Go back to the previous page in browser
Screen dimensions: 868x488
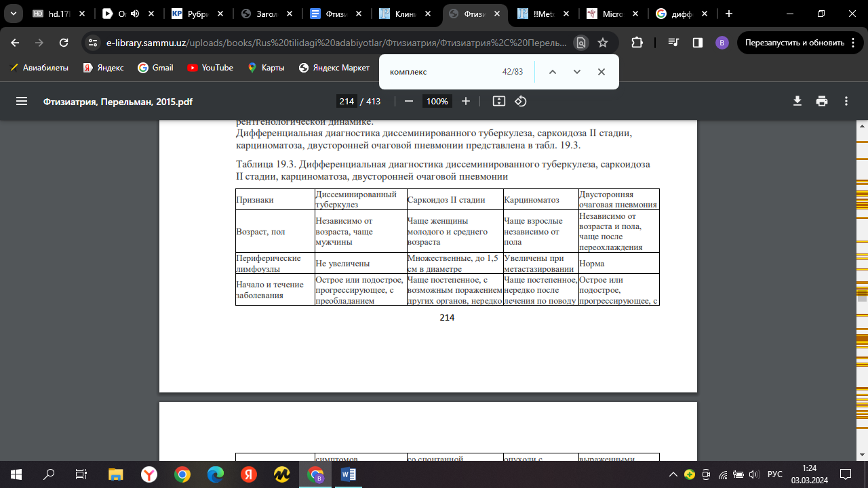pyautogui.click(x=16, y=43)
